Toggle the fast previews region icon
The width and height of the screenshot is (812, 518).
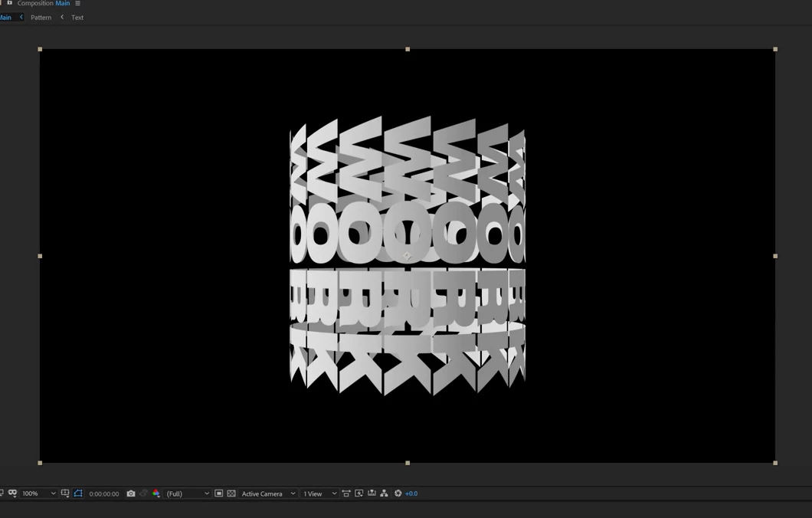point(218,493)
